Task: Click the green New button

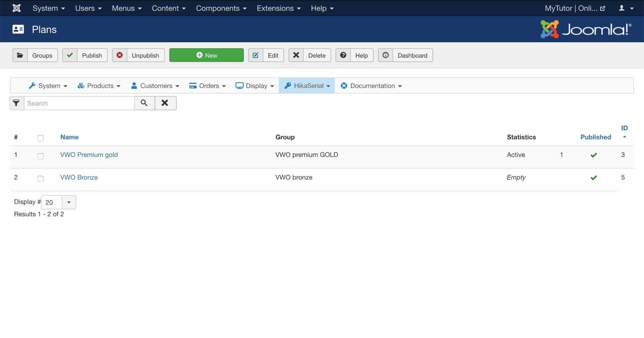Action: tap(207, 55)
